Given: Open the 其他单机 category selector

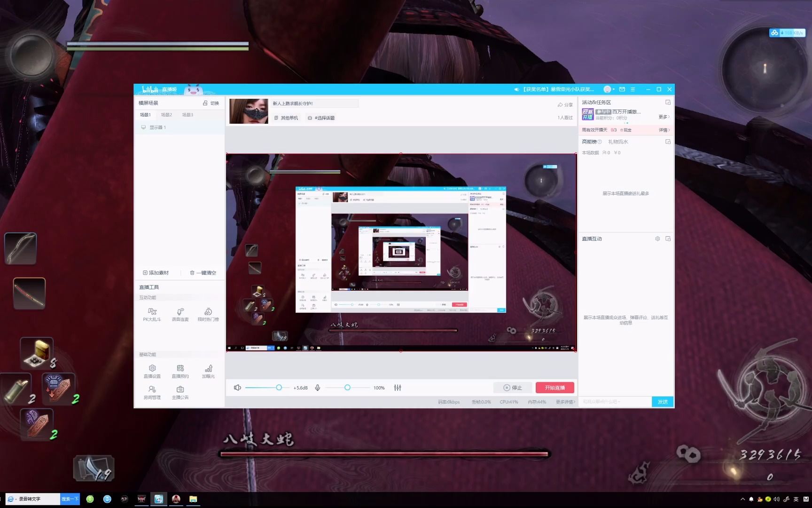Looking at the screenshot, I should (286, 118).
